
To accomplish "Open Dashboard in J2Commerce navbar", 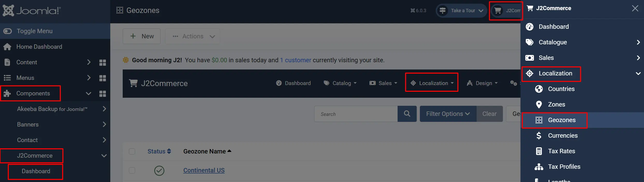I will click(x=293, y=83).
